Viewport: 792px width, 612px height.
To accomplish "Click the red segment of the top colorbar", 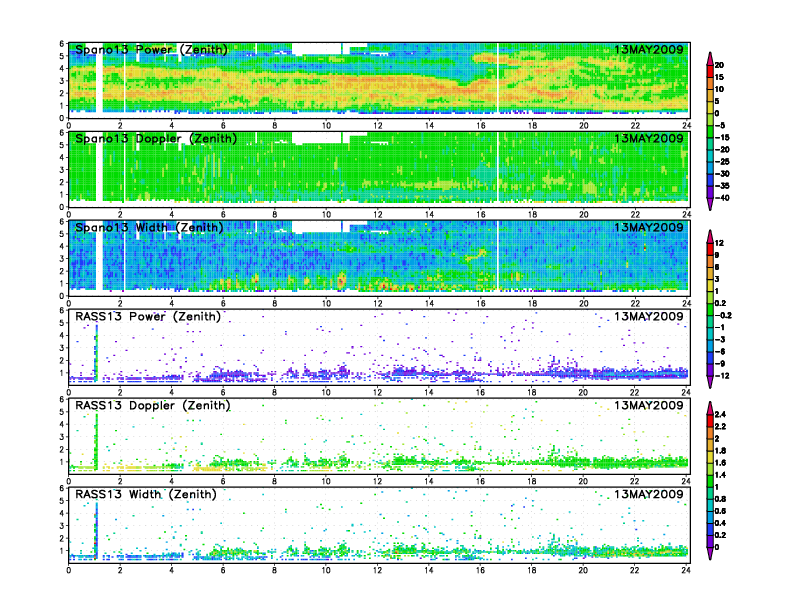I will 710,71.
